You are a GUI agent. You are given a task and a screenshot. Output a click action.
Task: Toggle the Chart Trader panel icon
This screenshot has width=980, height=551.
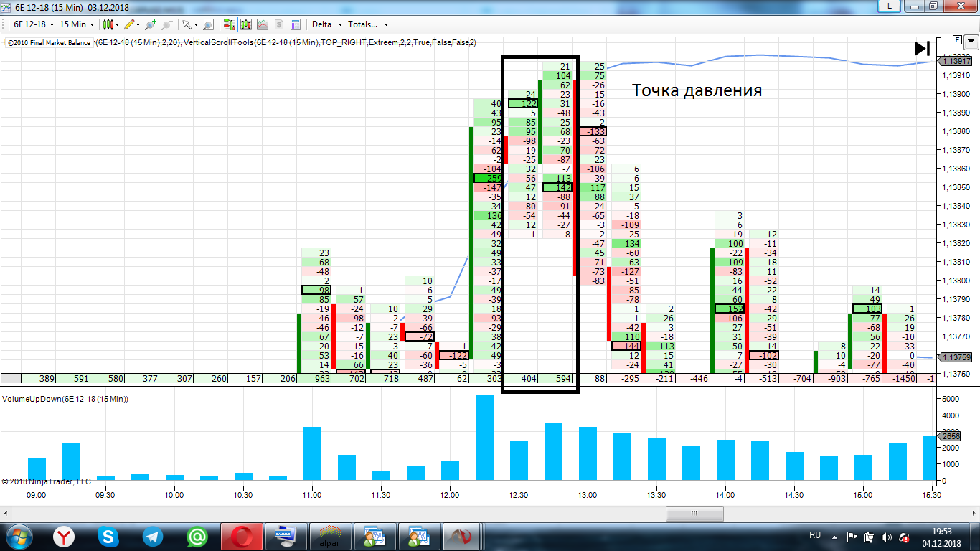(x=230, y=24)
